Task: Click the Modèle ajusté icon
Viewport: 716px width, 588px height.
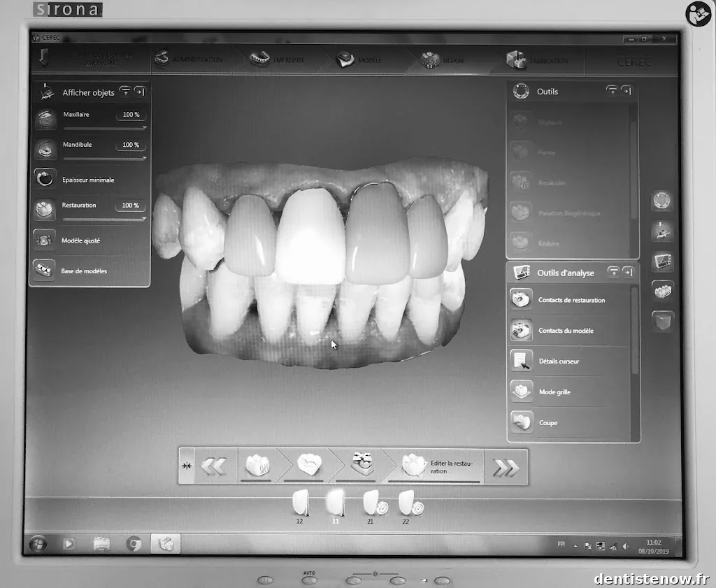Action: (x=45, y=240)
